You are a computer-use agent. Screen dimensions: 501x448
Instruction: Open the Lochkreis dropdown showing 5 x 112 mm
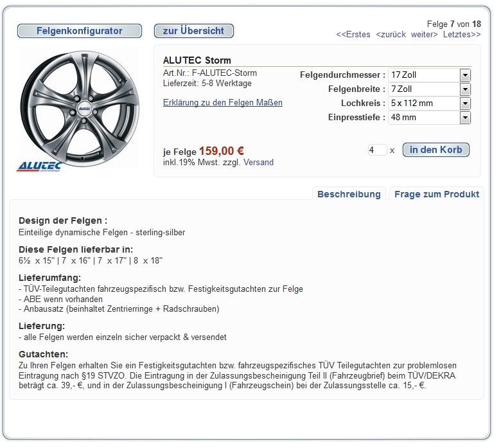(465, 103)
